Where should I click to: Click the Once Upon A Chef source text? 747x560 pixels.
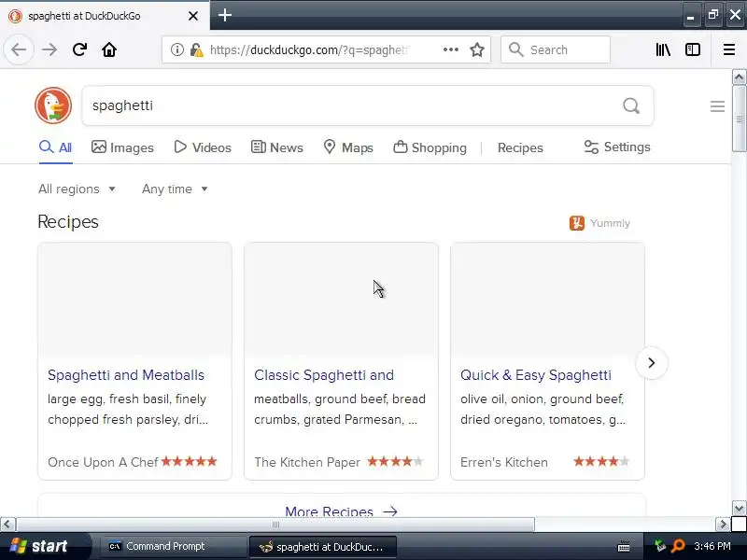(103, 462)
